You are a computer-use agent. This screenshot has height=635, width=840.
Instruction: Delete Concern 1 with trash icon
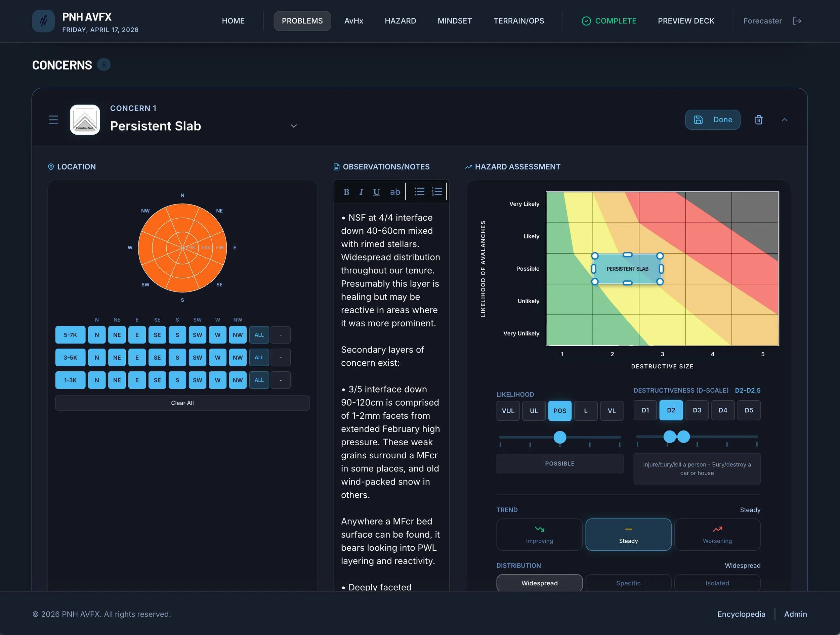758,120
